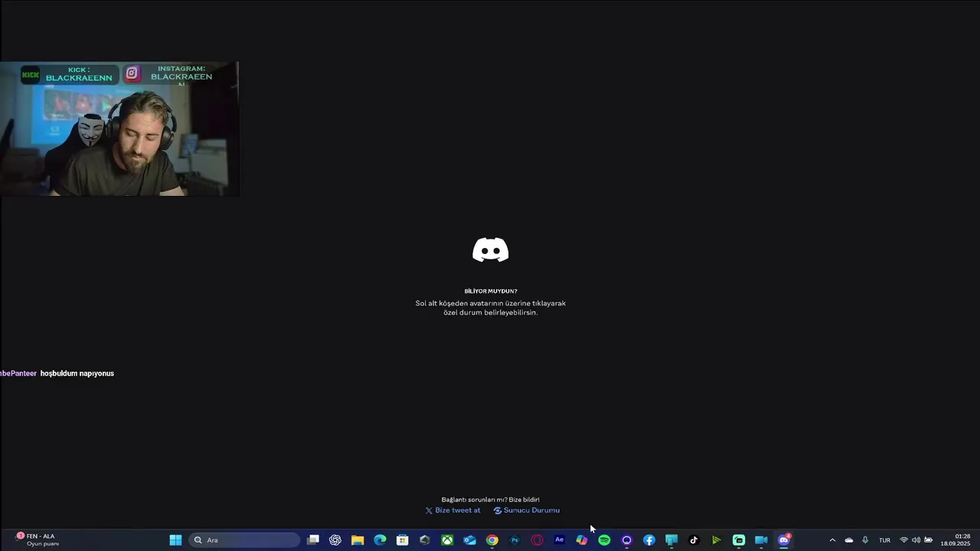Open the ChatGPT taskbar icon

click(335, 540)
